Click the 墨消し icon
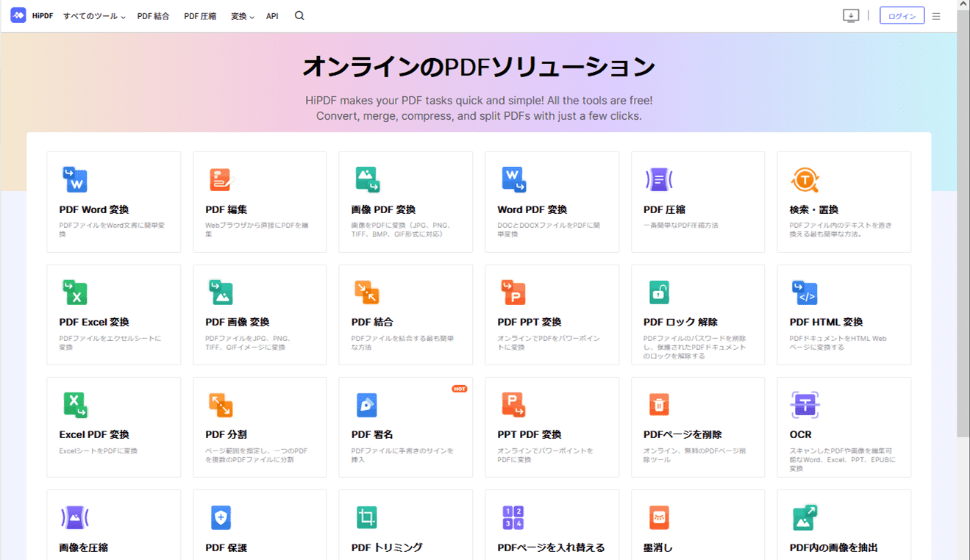The height and width of the screenshot is (560, 970). click(x=659, y=518)
